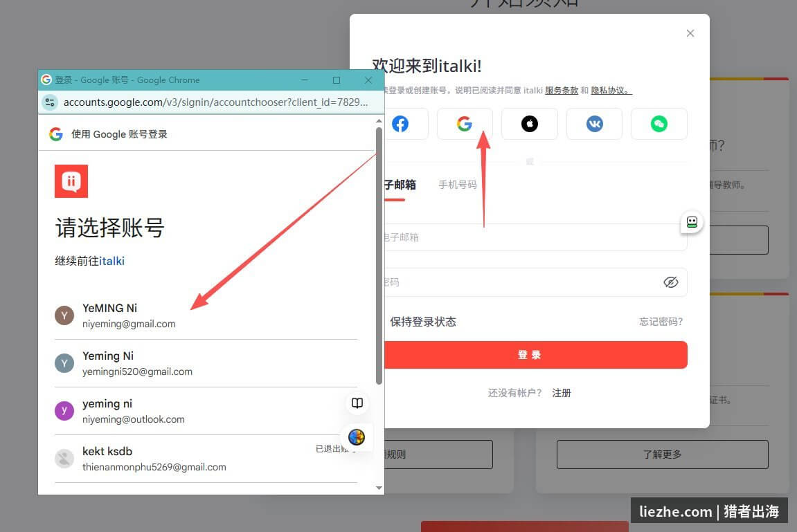Log in with the WeChat icon

point(659,124)
